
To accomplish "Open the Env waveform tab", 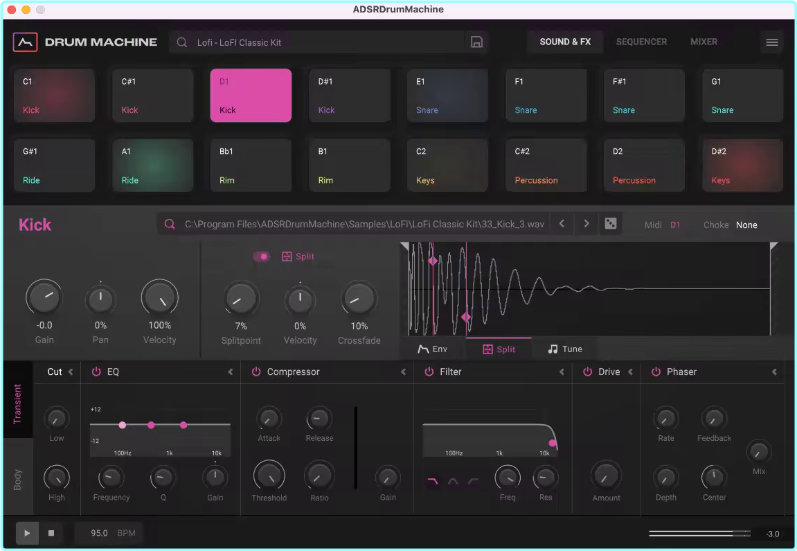I will tap(433, 349).
